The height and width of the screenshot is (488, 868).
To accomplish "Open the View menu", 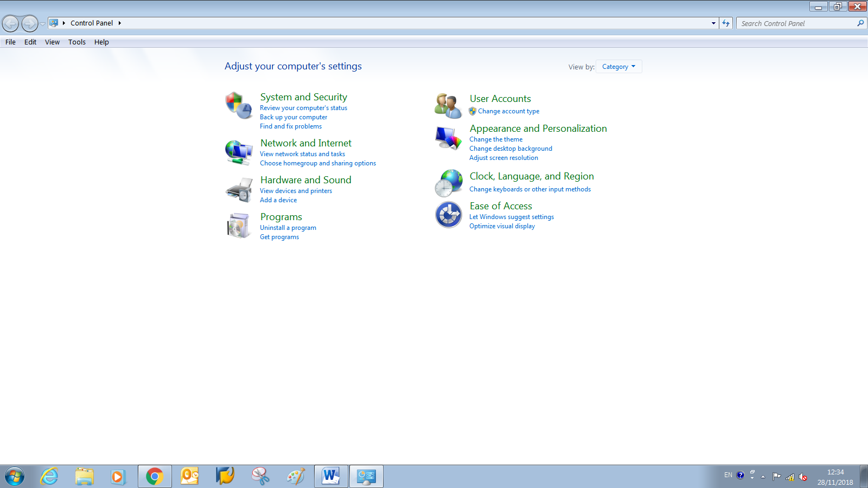I will click(x=52, y=42).
